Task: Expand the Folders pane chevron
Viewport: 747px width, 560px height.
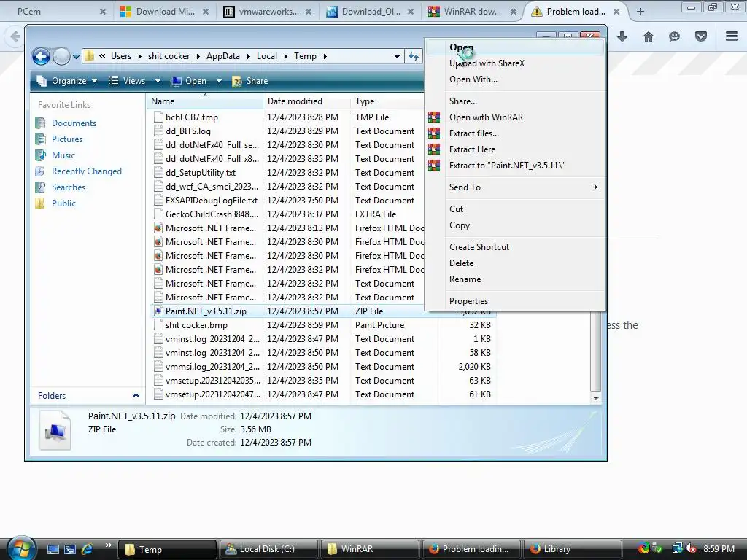Action: tap(136, 396)
